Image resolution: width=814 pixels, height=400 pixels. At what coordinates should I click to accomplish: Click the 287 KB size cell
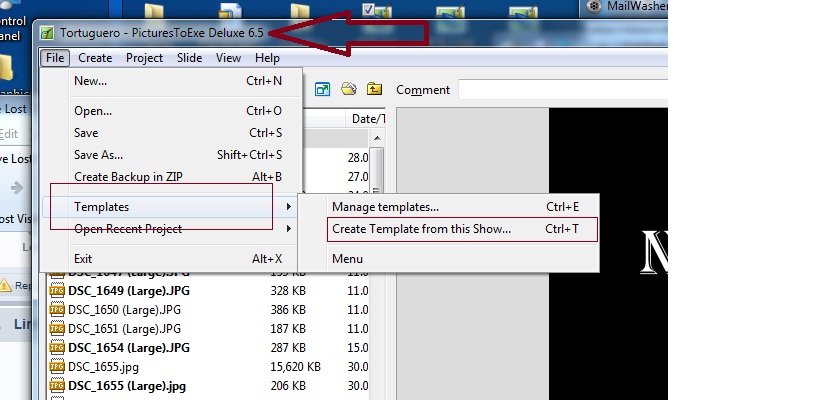(x=288, y=347)
